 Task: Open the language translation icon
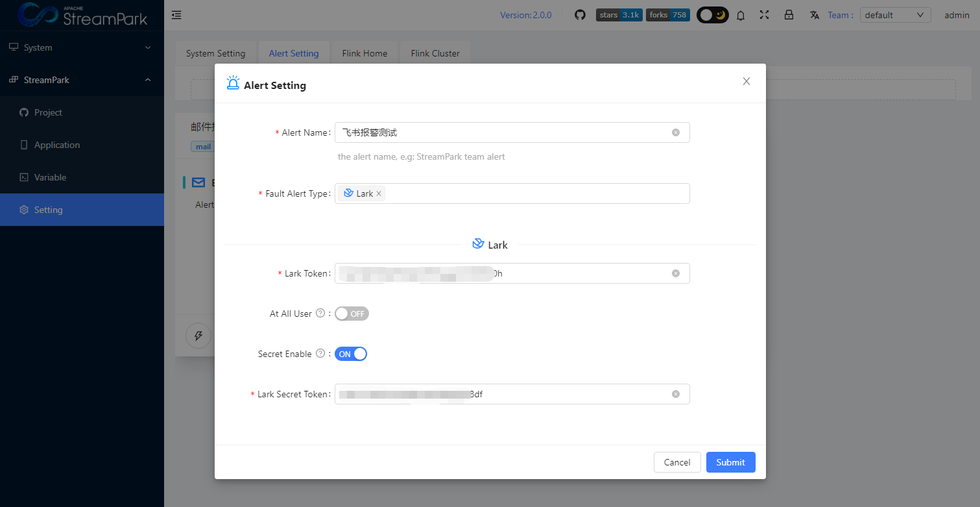[x=815, y=15]
